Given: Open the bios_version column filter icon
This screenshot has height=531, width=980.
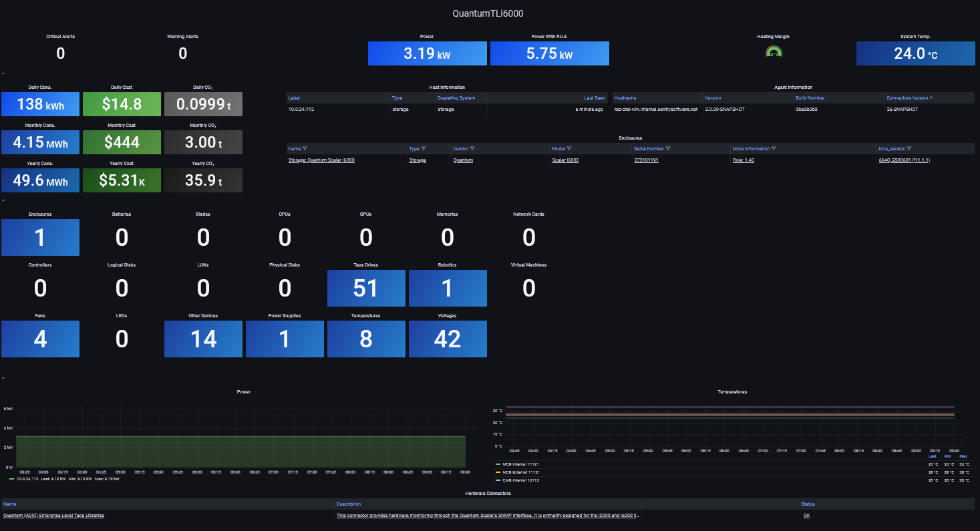Looking at the screenshot, I should pos(909,149).
